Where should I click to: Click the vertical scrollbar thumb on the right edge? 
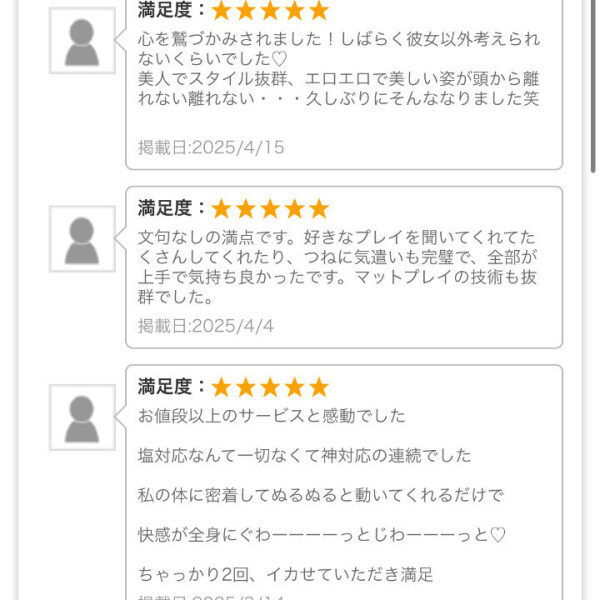(593, 84)
